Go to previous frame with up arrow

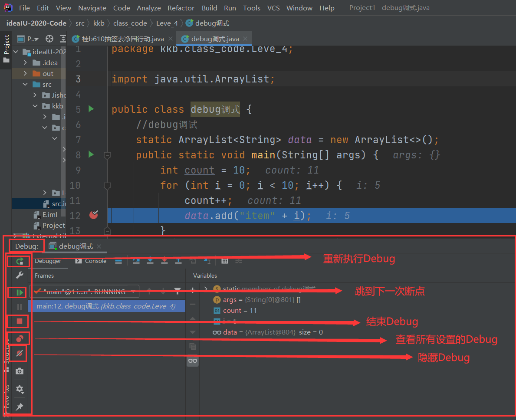click(x=149, y=291)
